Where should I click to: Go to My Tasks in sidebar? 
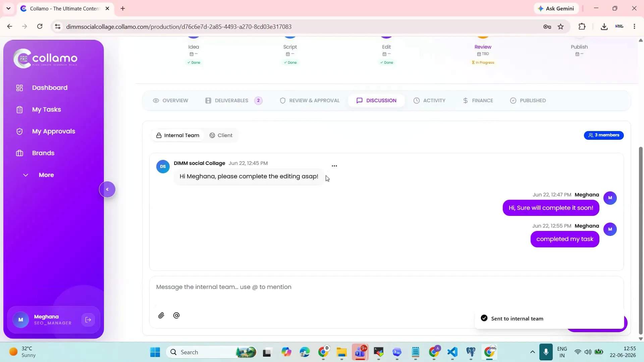tap(39, 110)
